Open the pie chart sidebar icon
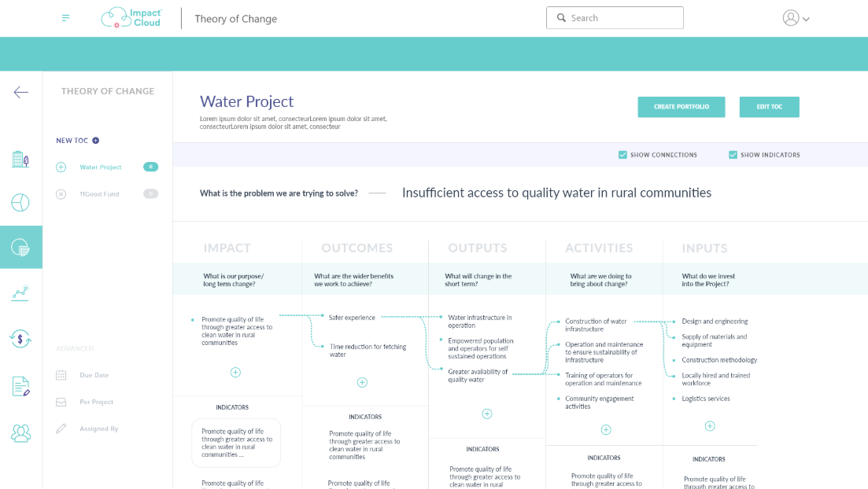The height and width of the screenshot is (489, 868). (20, 203)
